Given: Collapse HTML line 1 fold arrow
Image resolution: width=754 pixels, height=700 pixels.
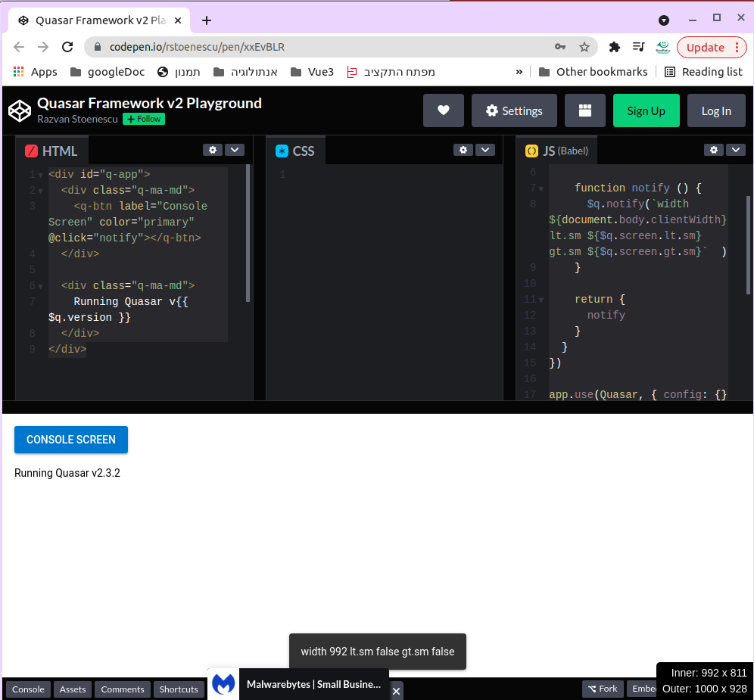Looking at the screenshot, I should (x=40, y=176).
